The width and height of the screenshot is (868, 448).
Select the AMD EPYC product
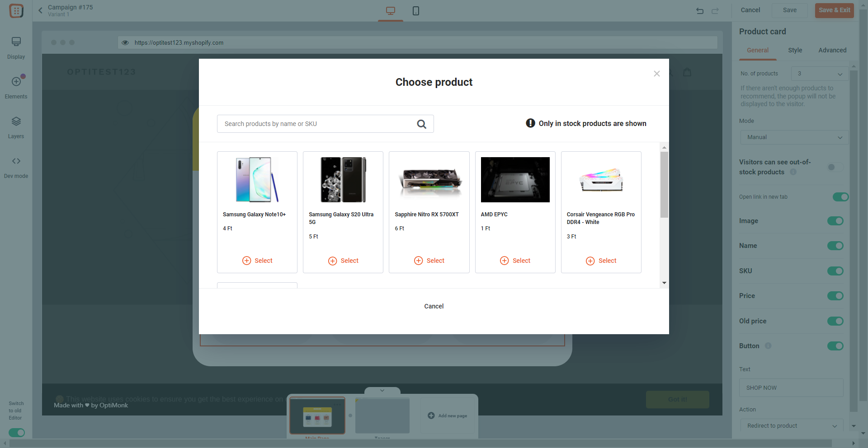pyautogui.click(x=515, y=261)
